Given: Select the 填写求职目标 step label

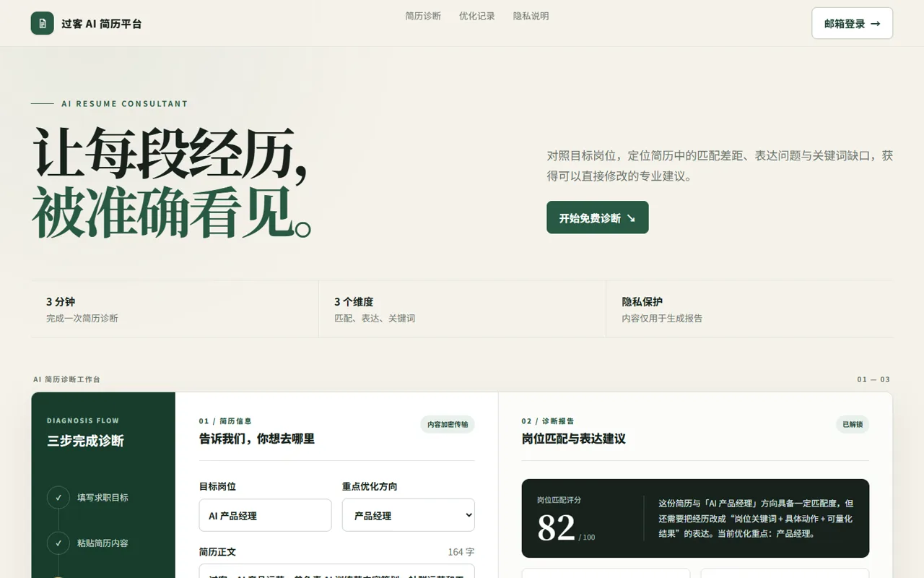Looking at the screenshot, I should tap(103, 498).
